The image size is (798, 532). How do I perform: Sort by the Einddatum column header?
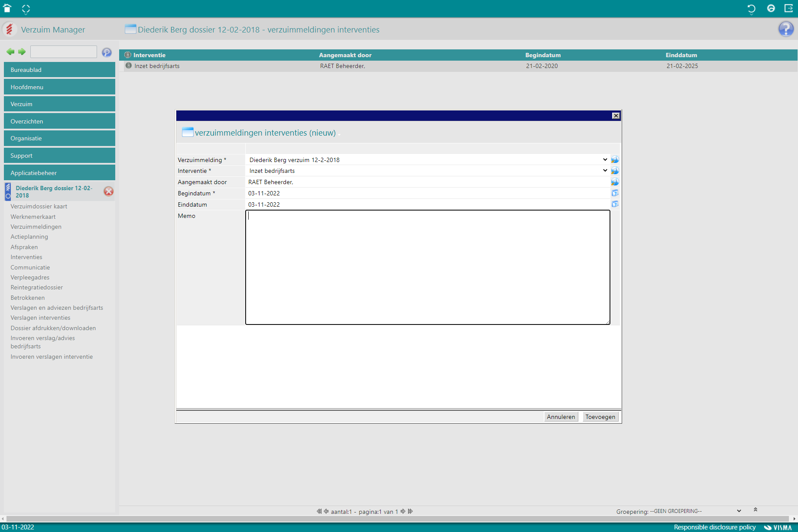[x=681, y=55]
